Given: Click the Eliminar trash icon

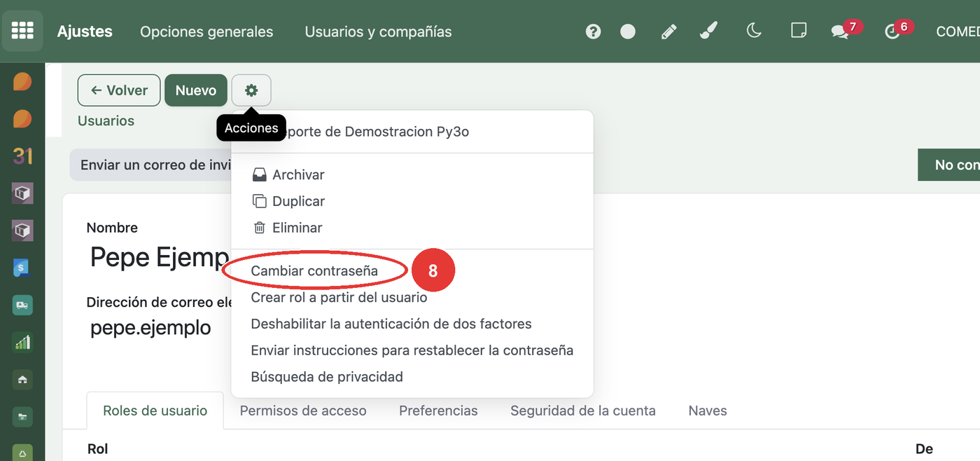Looking at the screenshot, I should point(259,228).
